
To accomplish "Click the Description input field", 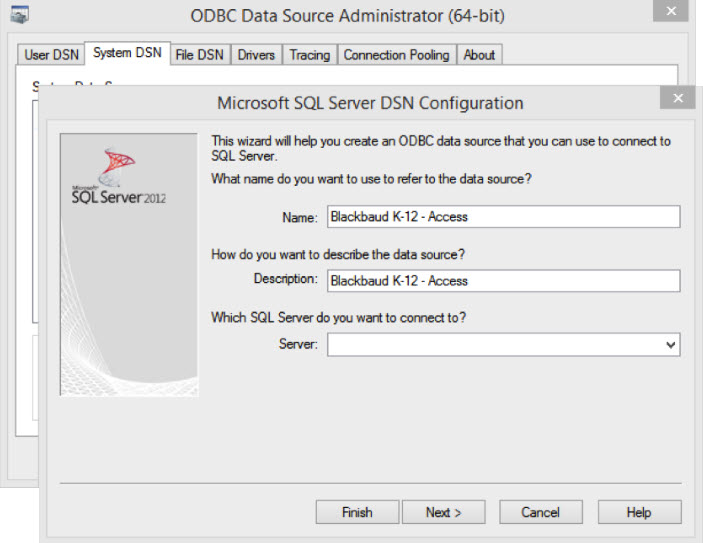I will [503, 281].
